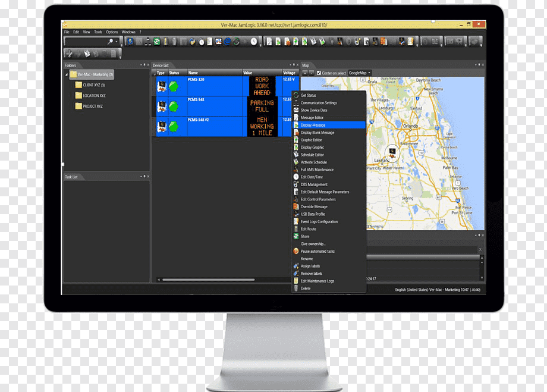This screenshot has height=392, width=547.
Task: Click the Map zoom in button
Action: [305, 73]
